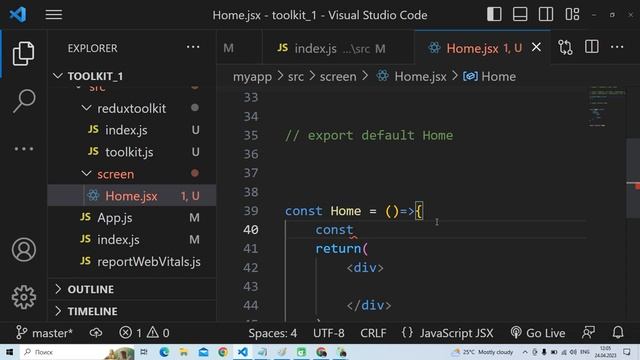Click the src breadcrumb
Viewport: 640px width, 360px height.
point(296,76)
